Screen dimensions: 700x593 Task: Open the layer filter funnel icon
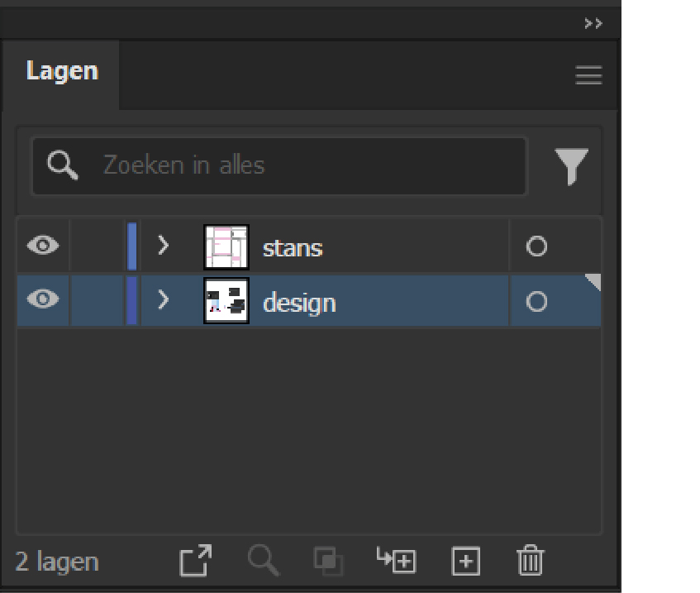click(x=571, y=166)
